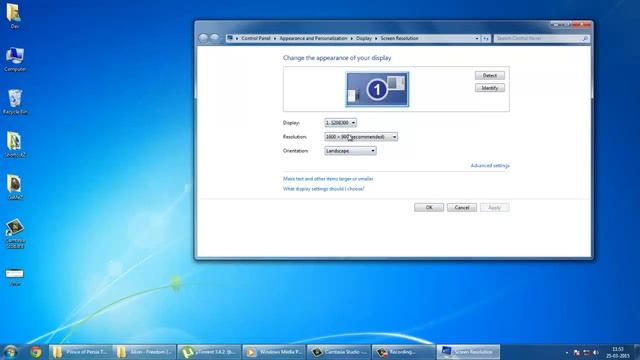Click Appearance and Personalization breadcrumb
This screenshot has height=360, width=640.
tap(313, 38)
